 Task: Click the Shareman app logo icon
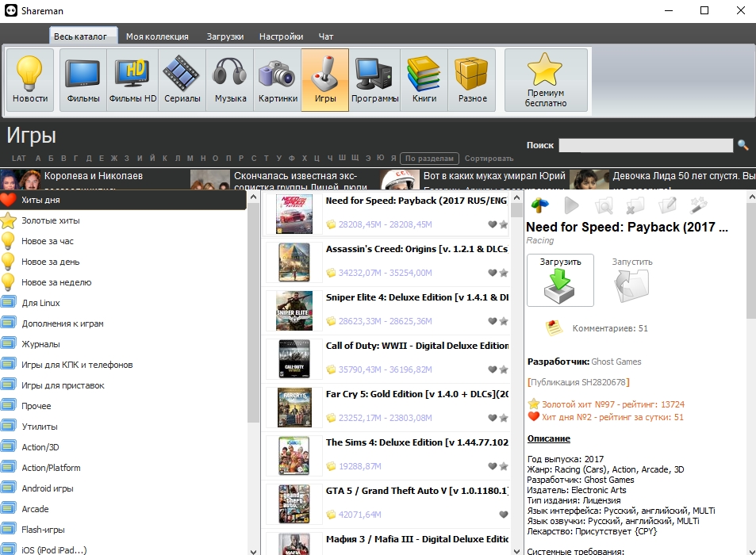click(x=10, y=10)
